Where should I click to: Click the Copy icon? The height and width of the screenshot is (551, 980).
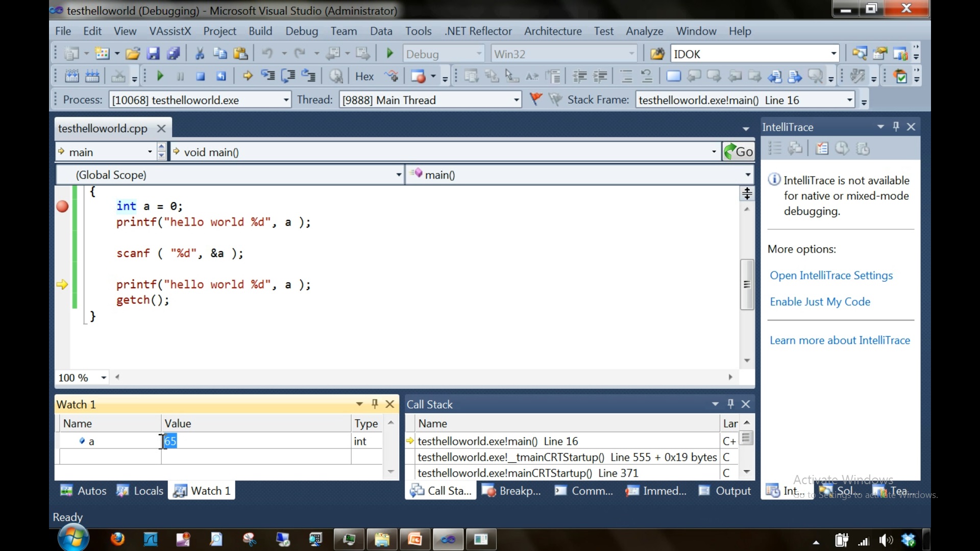pos(220,54)
